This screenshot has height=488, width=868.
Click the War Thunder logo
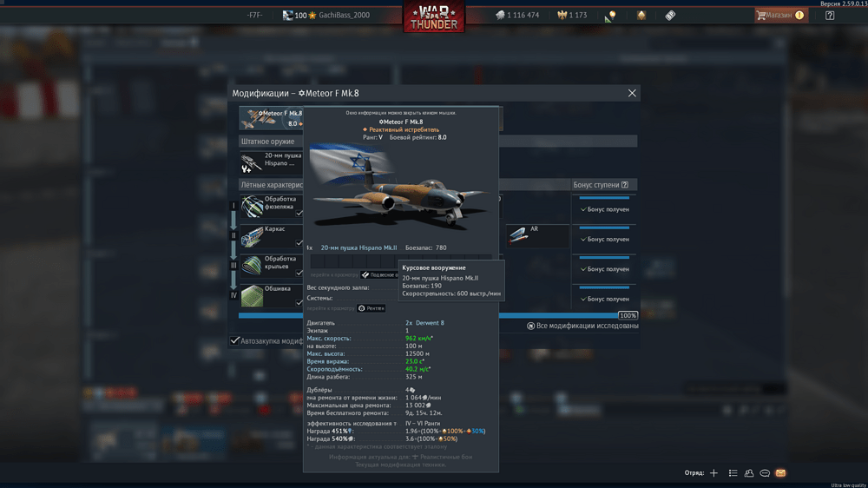click(x=434, y=16)
